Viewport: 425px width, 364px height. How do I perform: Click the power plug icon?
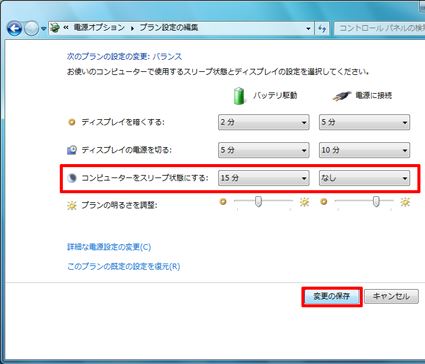click(342, 96)
